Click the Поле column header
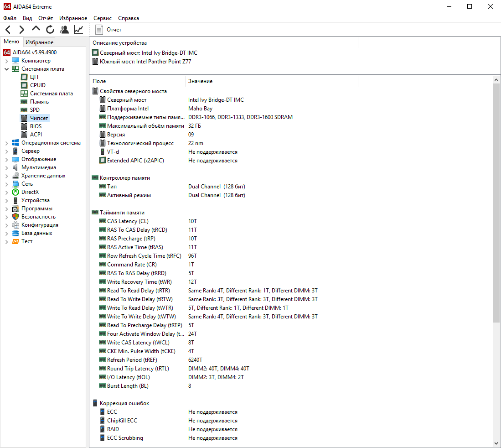Viewport: 501px width, 448px height. point(137,81)
